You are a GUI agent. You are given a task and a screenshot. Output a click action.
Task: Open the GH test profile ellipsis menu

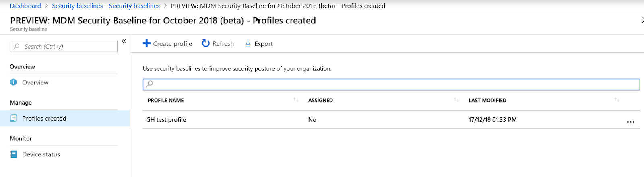(x=630, y=122)
